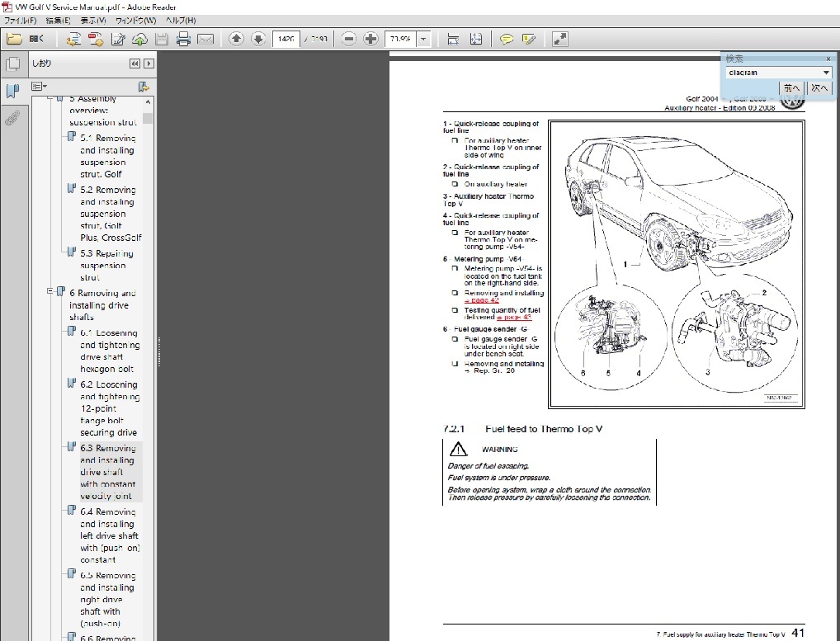Screen dimensions: 840x641
Task: Zoom in with the plus button
Action: (x=370, y=39)
